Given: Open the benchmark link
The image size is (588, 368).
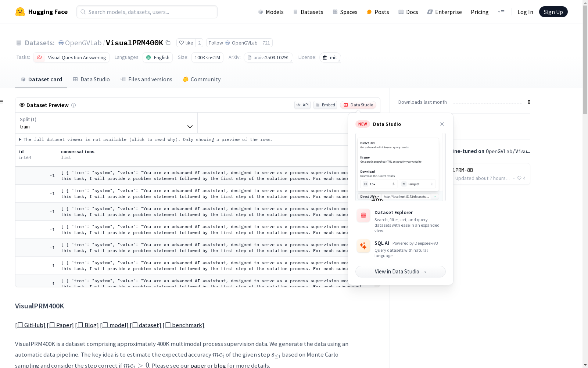Looking at the screenshot, I should tap(183, 325).
